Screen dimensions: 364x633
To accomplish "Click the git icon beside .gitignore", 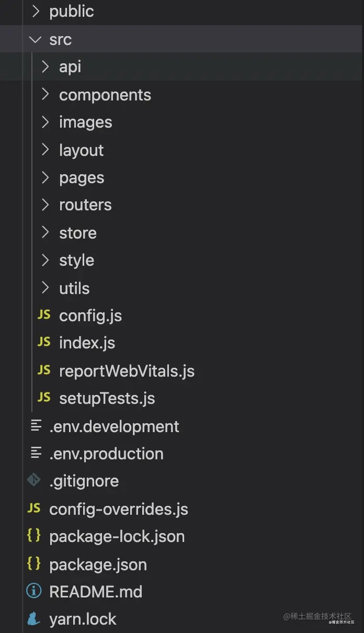I will (x=34, y=480).
